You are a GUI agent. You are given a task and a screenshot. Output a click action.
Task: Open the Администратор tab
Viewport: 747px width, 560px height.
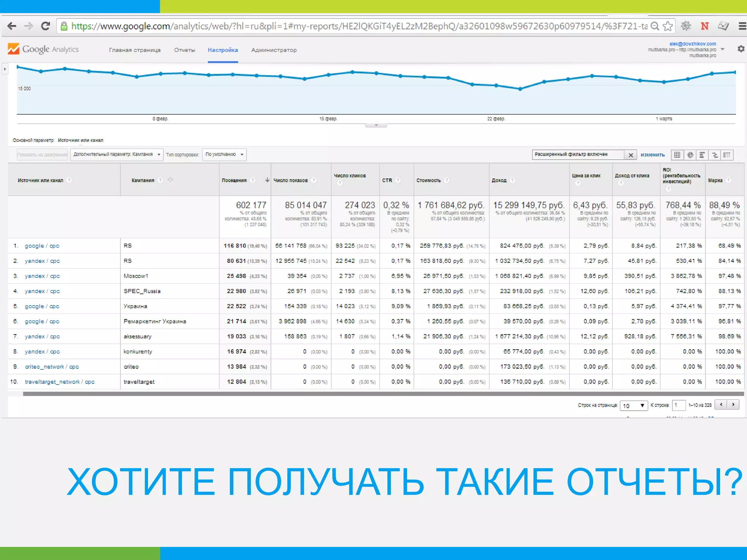tap(274, 50)
